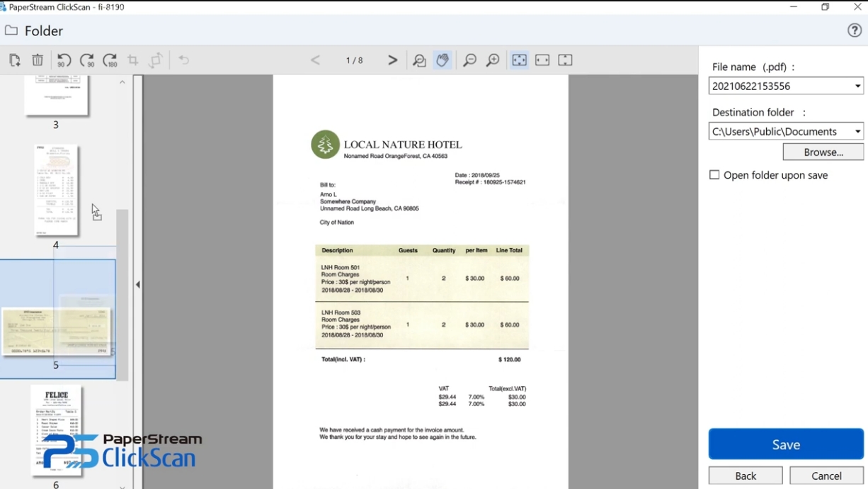Zoom in on the receipt document
The height and width of the screenshot is (489, 868).
[493, 60]
